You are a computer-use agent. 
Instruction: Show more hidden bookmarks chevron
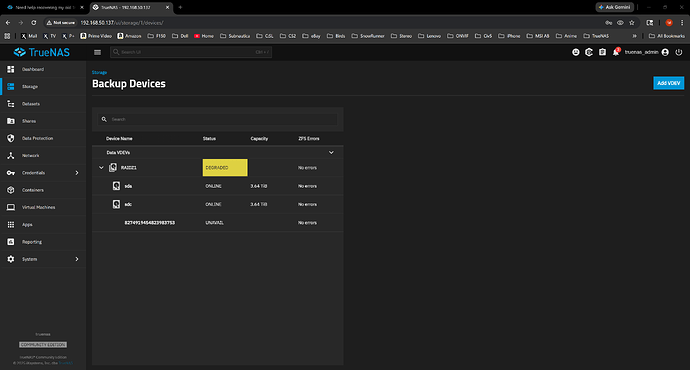coord(635,36)
